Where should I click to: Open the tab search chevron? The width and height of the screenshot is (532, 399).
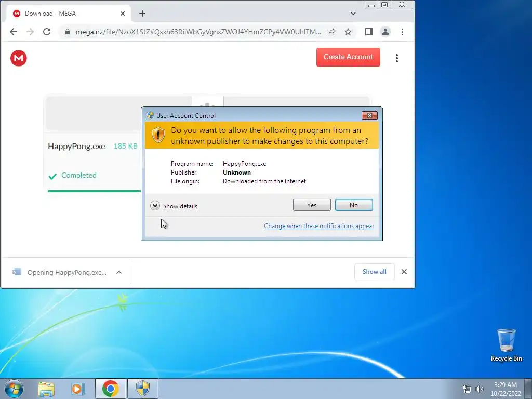[353, 14]
